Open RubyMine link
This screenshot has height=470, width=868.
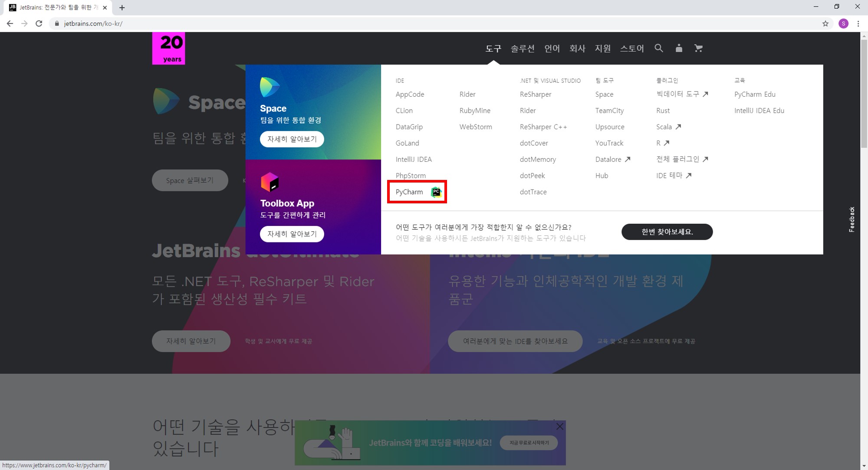coord(475,111)
